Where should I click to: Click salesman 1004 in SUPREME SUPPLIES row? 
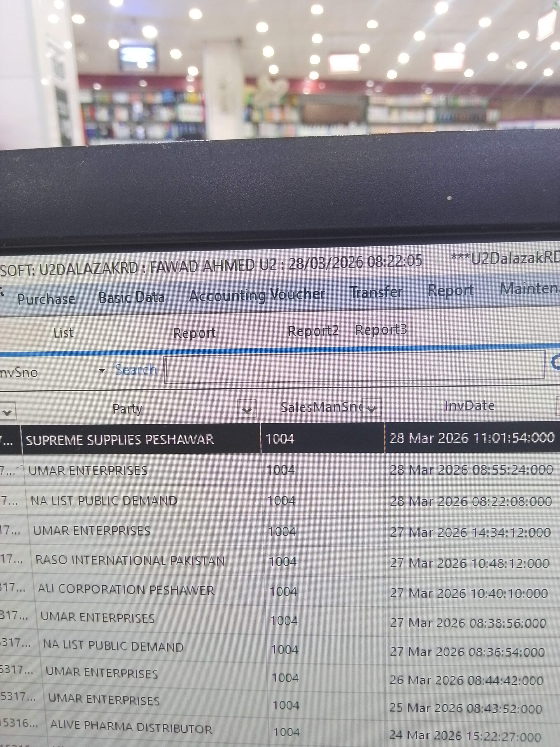(280, 439)
